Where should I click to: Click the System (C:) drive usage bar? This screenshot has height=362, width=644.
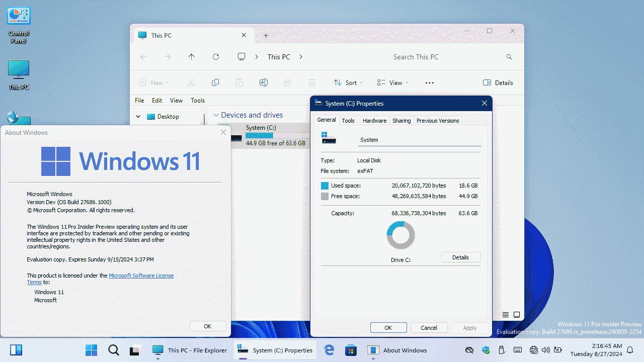277,136
